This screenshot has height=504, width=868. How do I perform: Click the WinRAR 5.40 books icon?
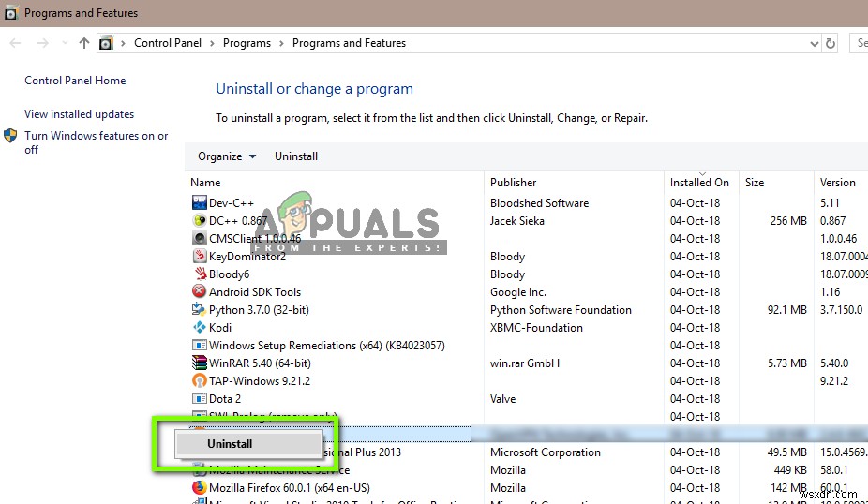tap(199, 363)
